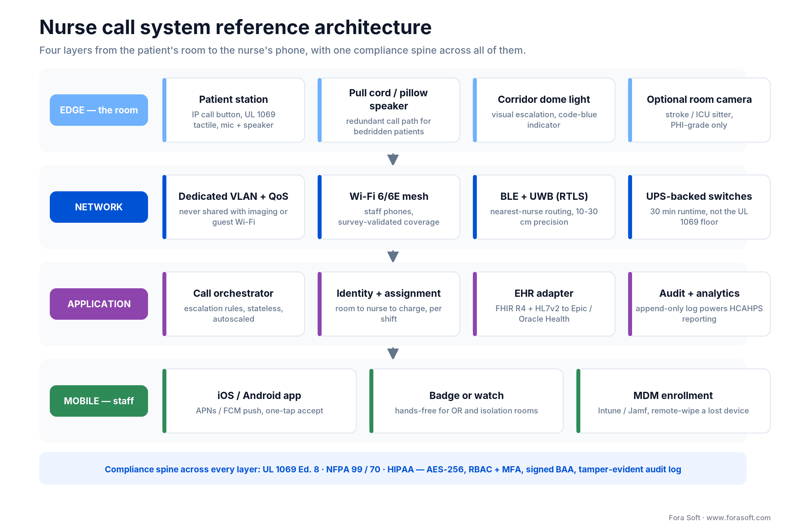This screenshot has width=786, height=532.
Task: Open the BLE + UWB (RTLS) card
Action: pyautogui.click(x=544, y=207)
